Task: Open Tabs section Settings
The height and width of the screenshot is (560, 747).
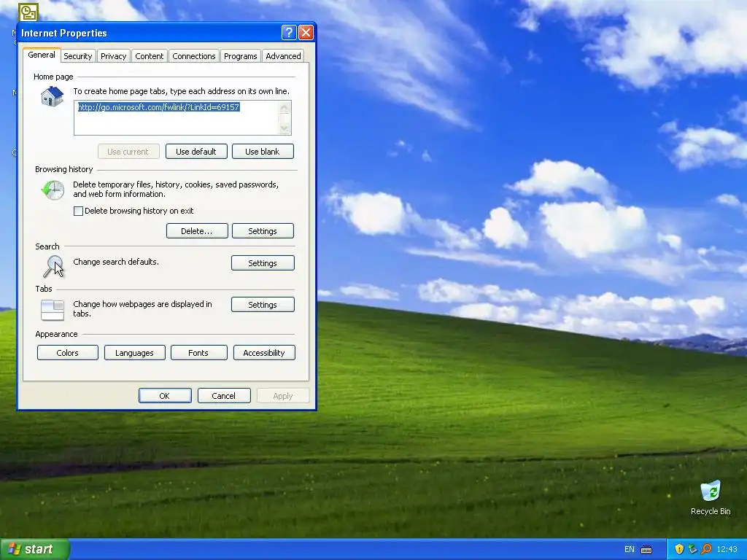Action: click(263, 305)
